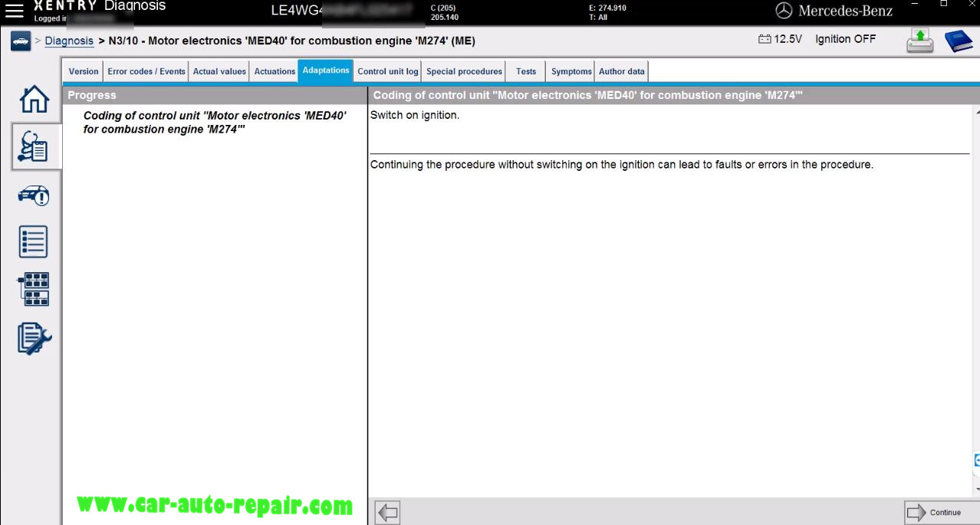
Task: Maximize the XENTRY window
Action: 944,5
